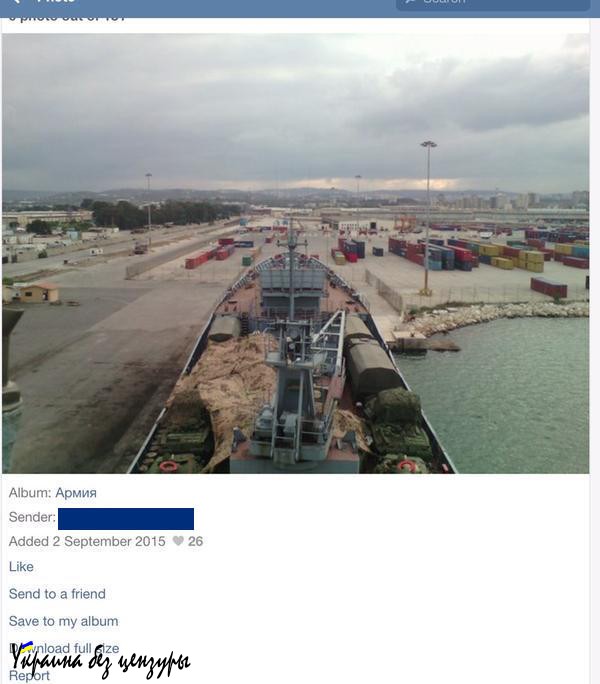The image size is (600, 684).
Task: Tap the search magnifier icon
Action: 410,2
